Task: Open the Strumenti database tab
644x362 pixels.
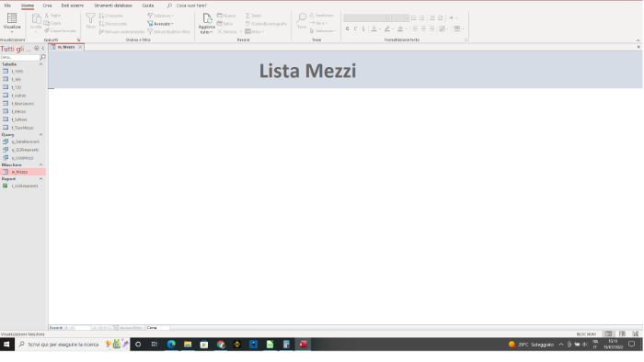Action: click(x=113, y=6)
